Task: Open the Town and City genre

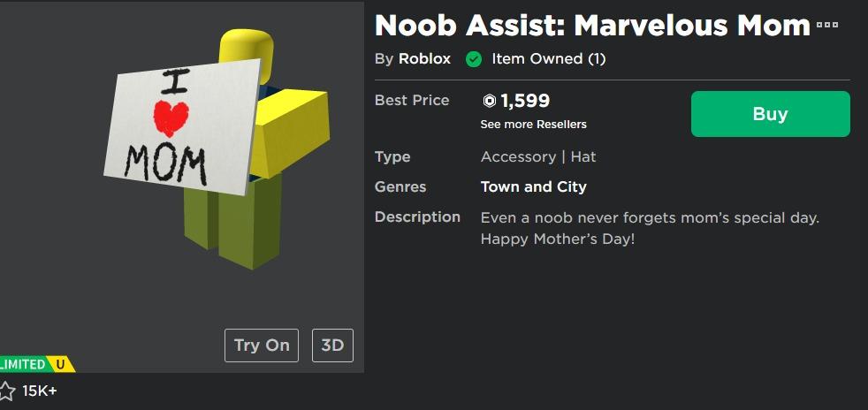Action: click(533, 186)
